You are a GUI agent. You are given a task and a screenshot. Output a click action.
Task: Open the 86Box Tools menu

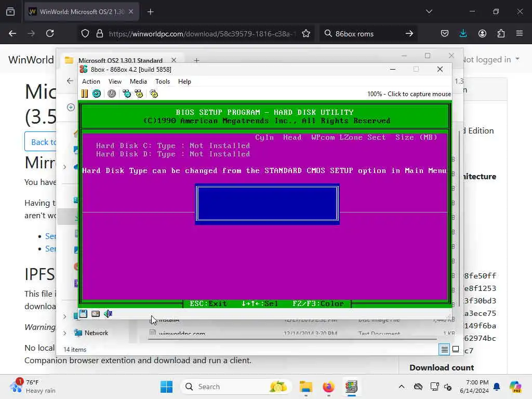pos(163,82)
